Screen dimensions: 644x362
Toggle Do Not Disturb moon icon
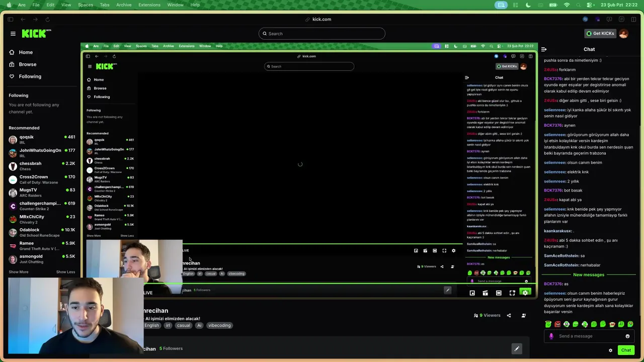pos(528,5)
